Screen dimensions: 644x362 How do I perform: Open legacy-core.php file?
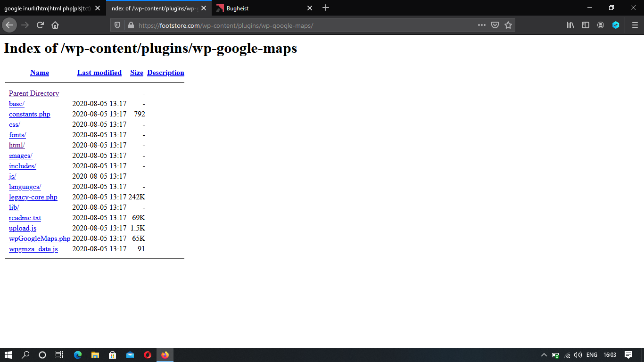[x=33, y=197]
